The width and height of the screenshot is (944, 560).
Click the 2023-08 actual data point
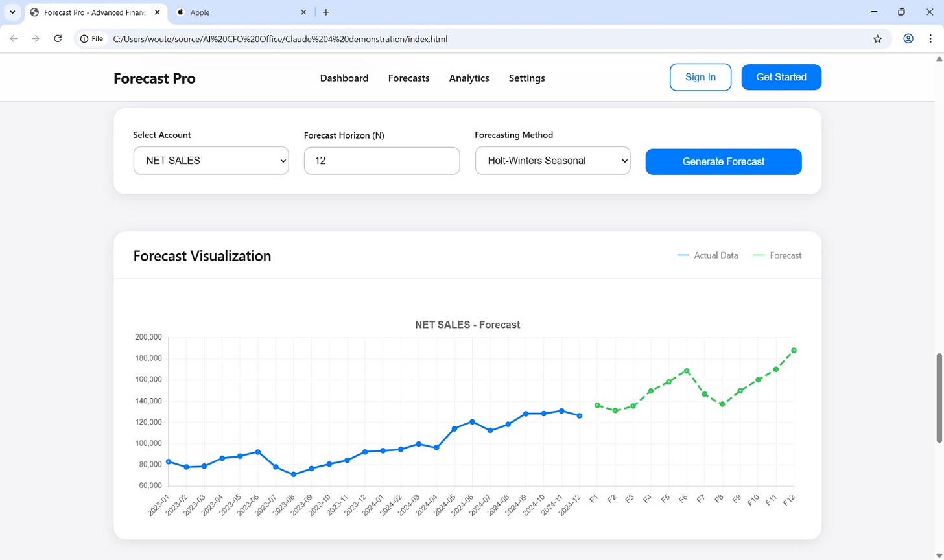[x=294, y=474]
